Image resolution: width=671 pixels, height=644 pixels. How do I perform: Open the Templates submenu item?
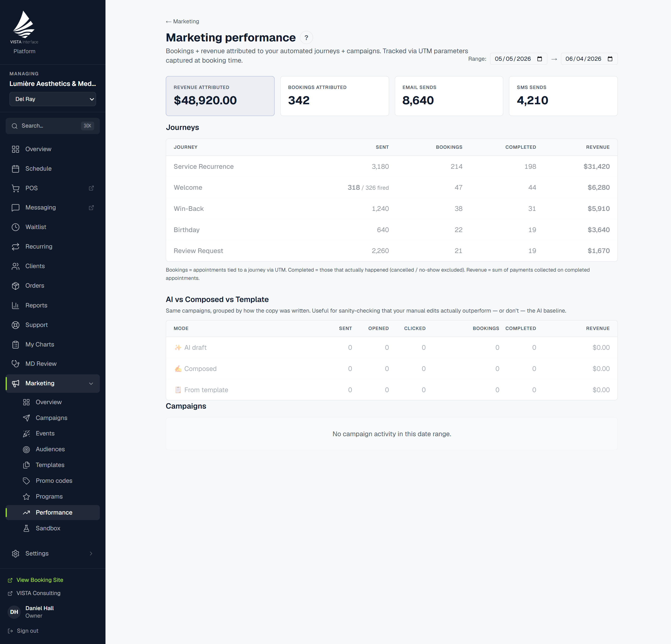pos(53,465)
